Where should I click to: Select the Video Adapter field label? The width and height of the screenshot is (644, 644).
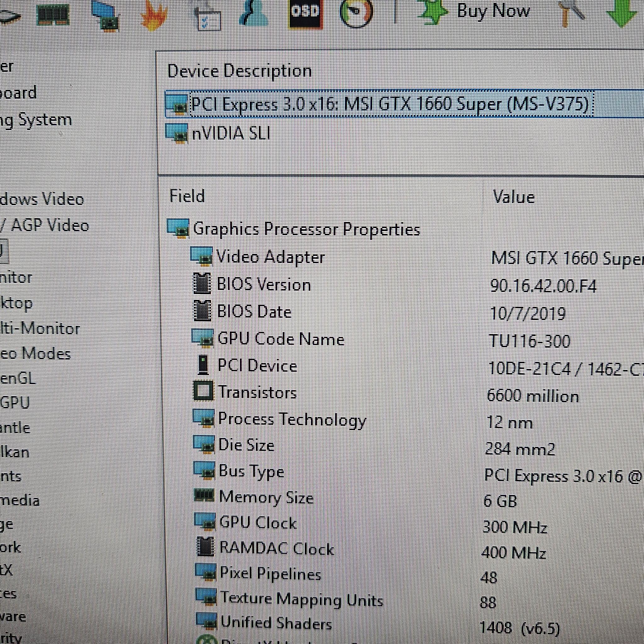(271, 257)
